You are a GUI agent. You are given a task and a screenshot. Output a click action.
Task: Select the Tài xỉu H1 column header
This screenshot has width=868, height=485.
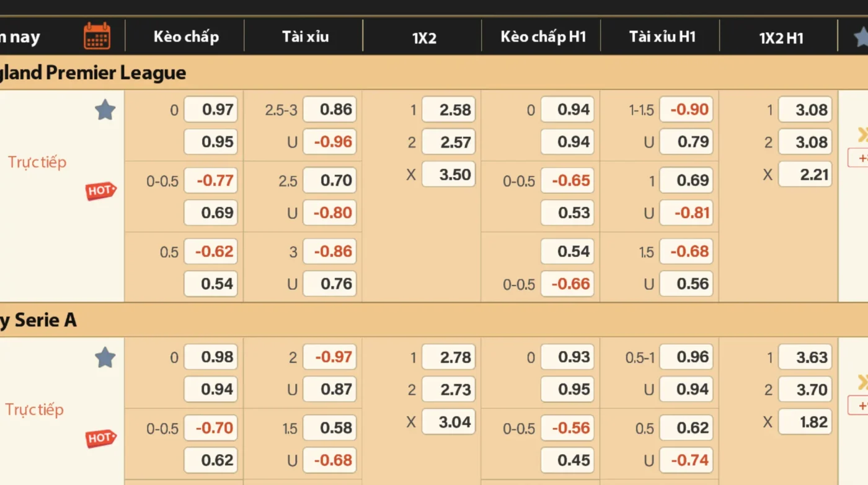662,37
